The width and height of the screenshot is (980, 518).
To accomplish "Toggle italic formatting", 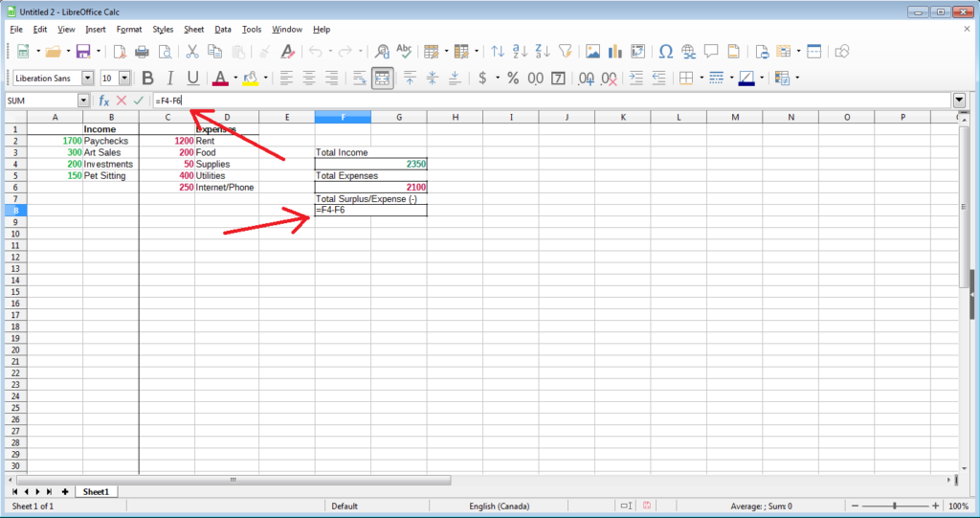I will point(170,79).
